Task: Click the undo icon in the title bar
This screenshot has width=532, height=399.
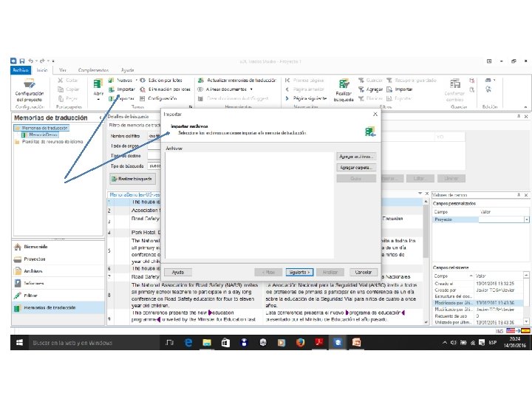Action: tap(31, 61)
